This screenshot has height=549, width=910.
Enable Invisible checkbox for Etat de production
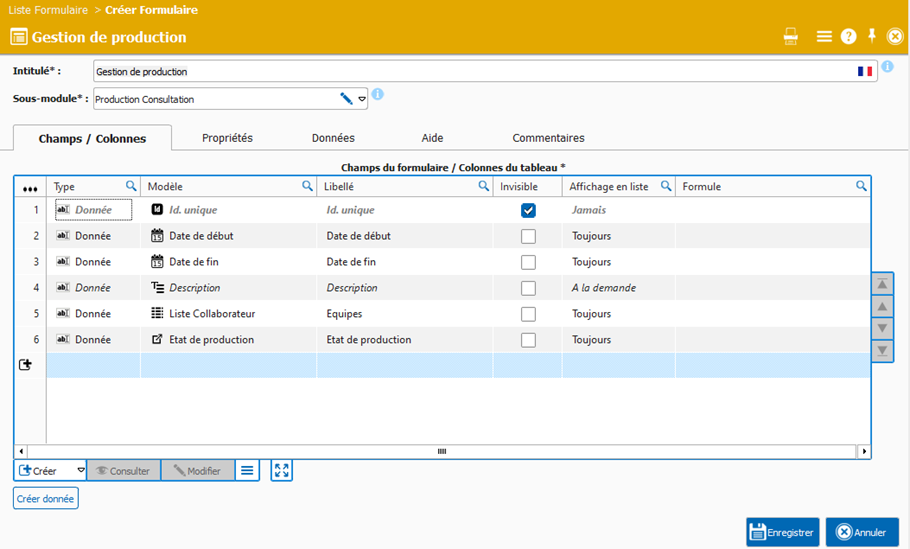click(x=528, y=340)
